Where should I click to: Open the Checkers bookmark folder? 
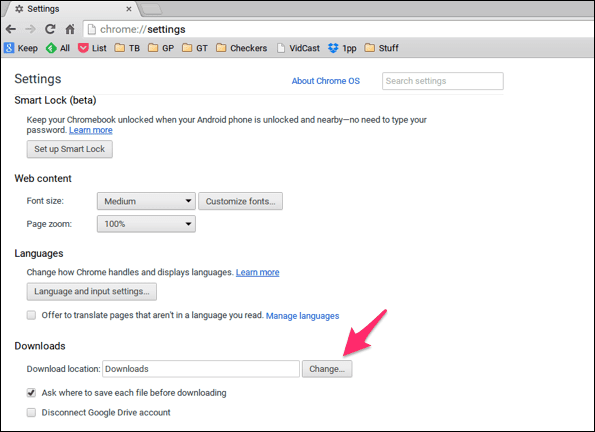241,48
